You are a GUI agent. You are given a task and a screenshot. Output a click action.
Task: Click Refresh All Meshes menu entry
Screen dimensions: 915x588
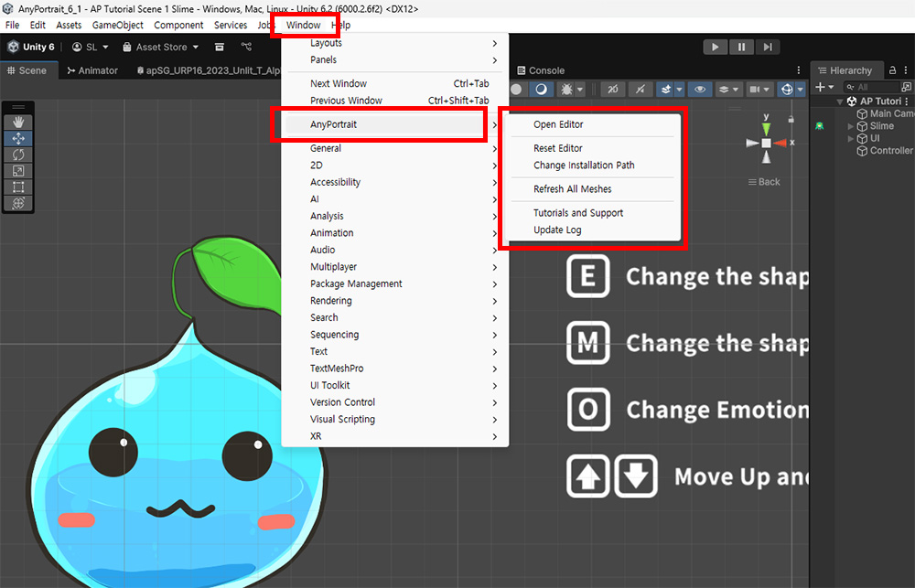pos(572,189)
